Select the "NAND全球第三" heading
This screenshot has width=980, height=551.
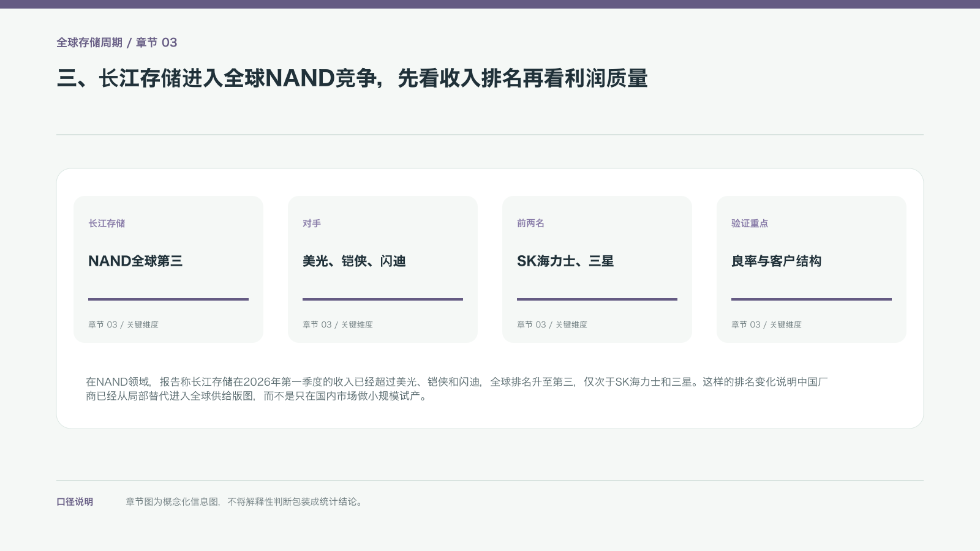click(x=135, y=261)
